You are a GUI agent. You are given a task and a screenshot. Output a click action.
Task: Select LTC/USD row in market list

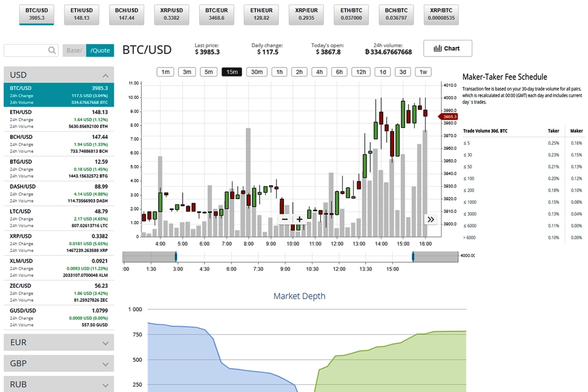pos(59,218)
